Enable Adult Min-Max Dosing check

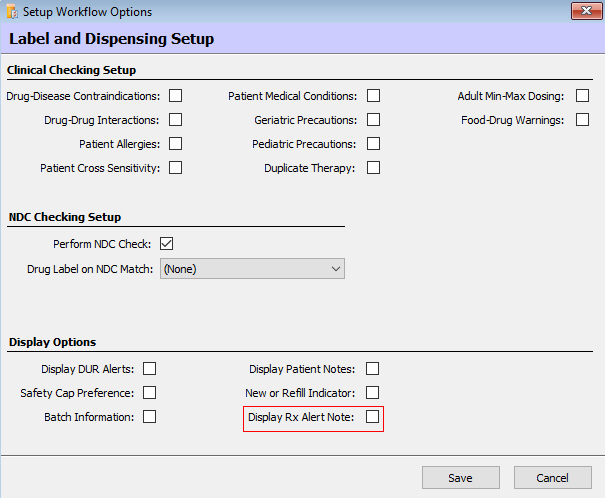tap(581, 96)
